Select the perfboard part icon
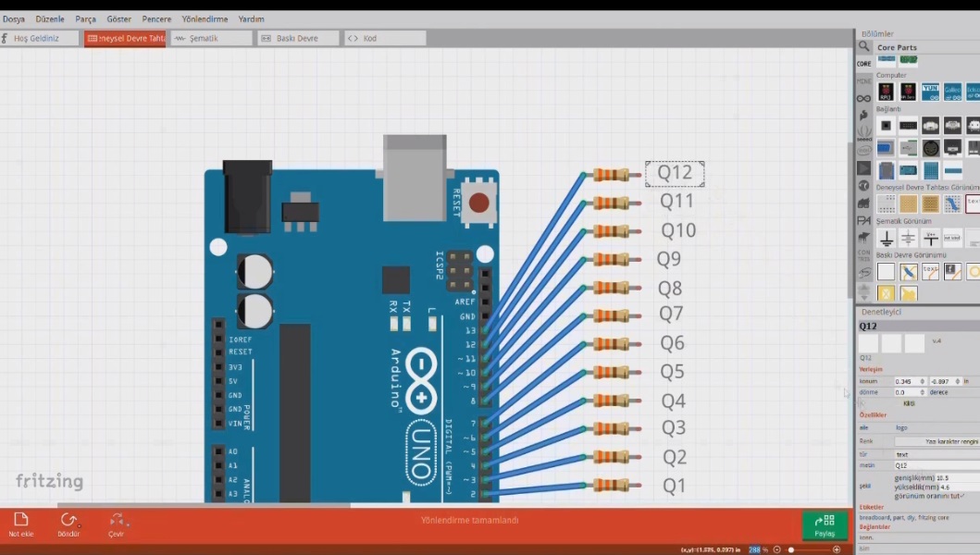This screenshot has height=555, width=980. click(908, 203)
